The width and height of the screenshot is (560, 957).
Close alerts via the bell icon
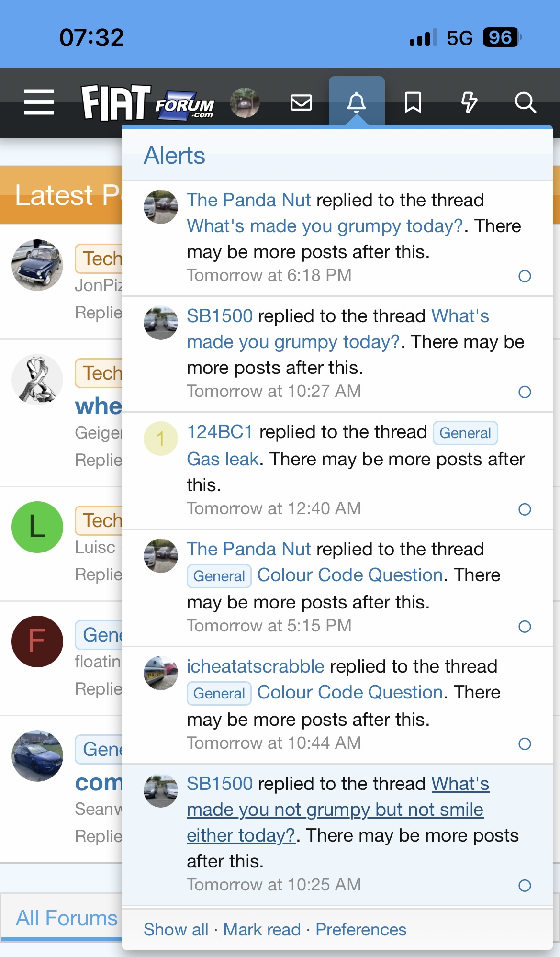coord(357,102)
